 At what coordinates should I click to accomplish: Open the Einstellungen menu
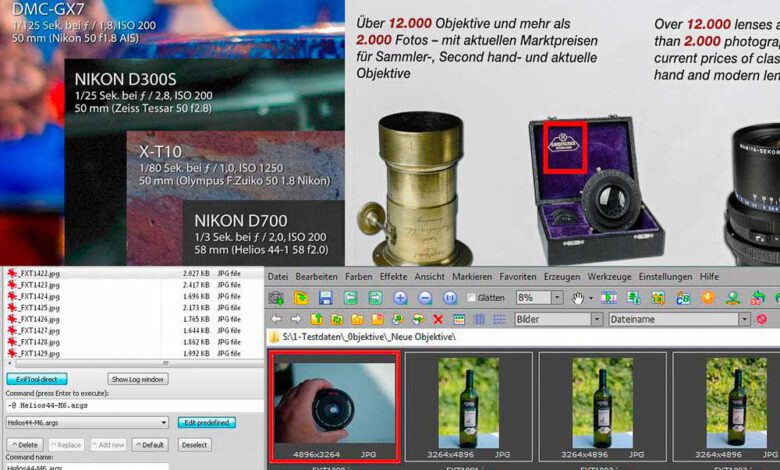point(665,277)
